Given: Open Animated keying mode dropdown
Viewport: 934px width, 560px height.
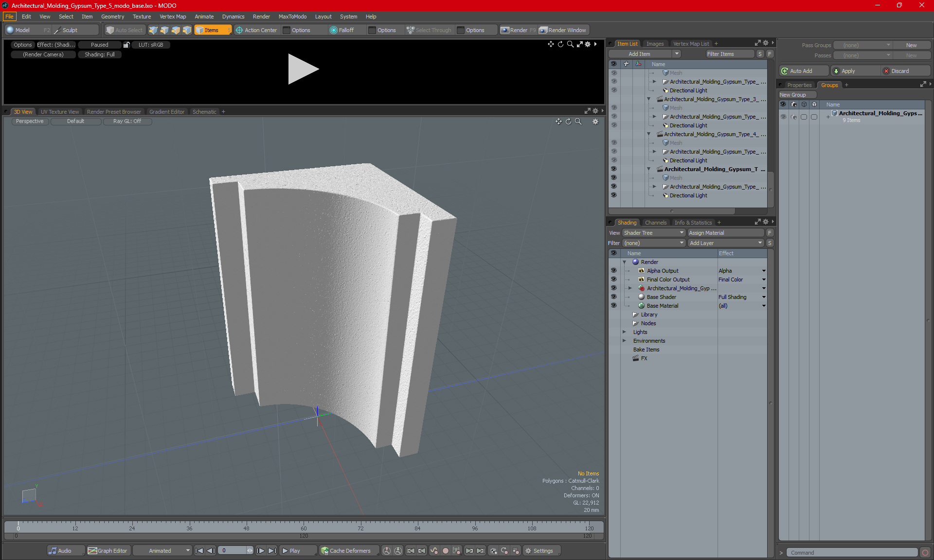Looking at the screenshot, I should 163,551.
